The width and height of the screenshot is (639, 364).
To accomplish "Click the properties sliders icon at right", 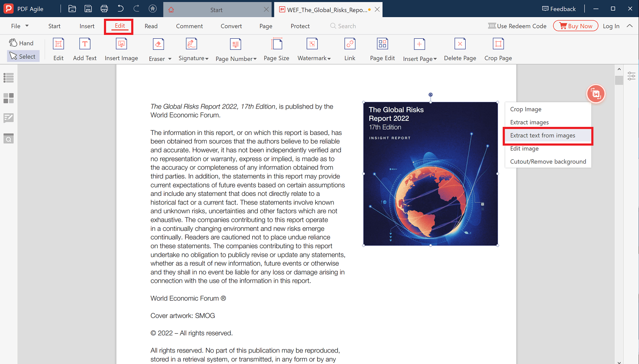I will 631,76.
